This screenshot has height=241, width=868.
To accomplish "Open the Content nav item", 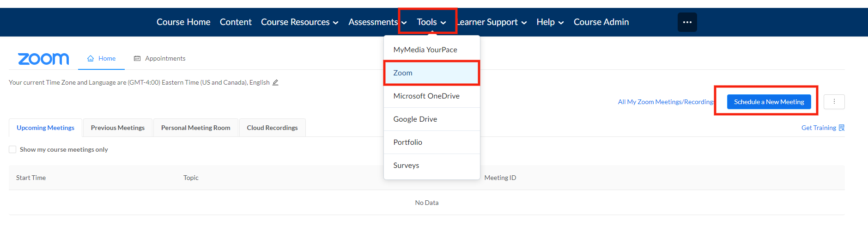I will click(x=236, y=22).
